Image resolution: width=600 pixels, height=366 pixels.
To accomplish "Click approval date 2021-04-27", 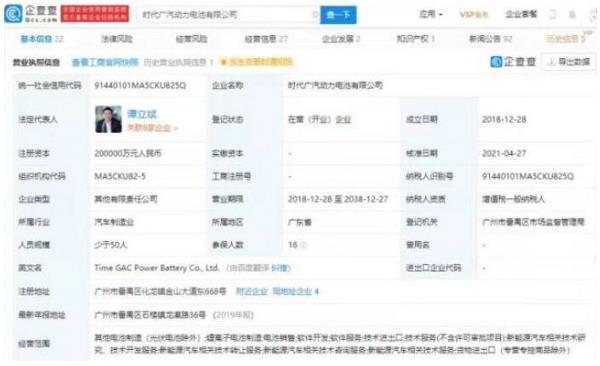I will tap(504, 154).
